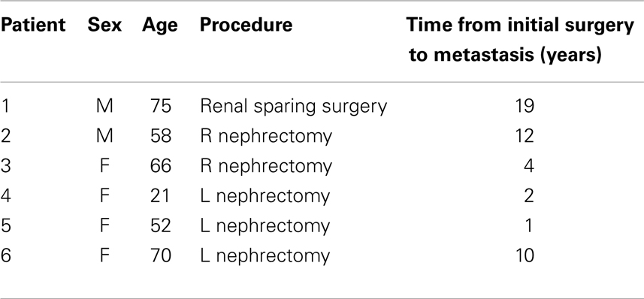The image size is (644, 299).
Task: Click the Time from initial surgery header
Action: (x=520, y=40)
